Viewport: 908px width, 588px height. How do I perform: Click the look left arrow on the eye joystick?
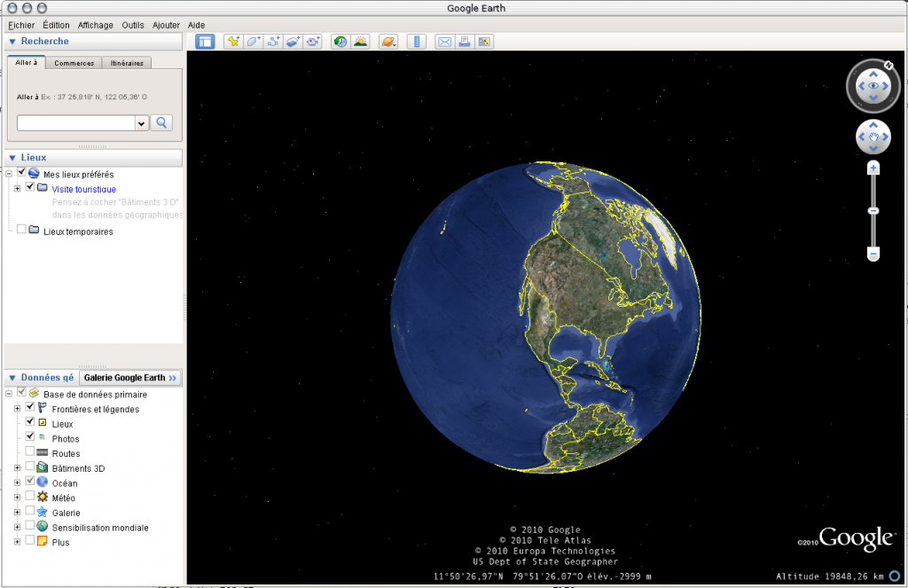click(862, 86)
